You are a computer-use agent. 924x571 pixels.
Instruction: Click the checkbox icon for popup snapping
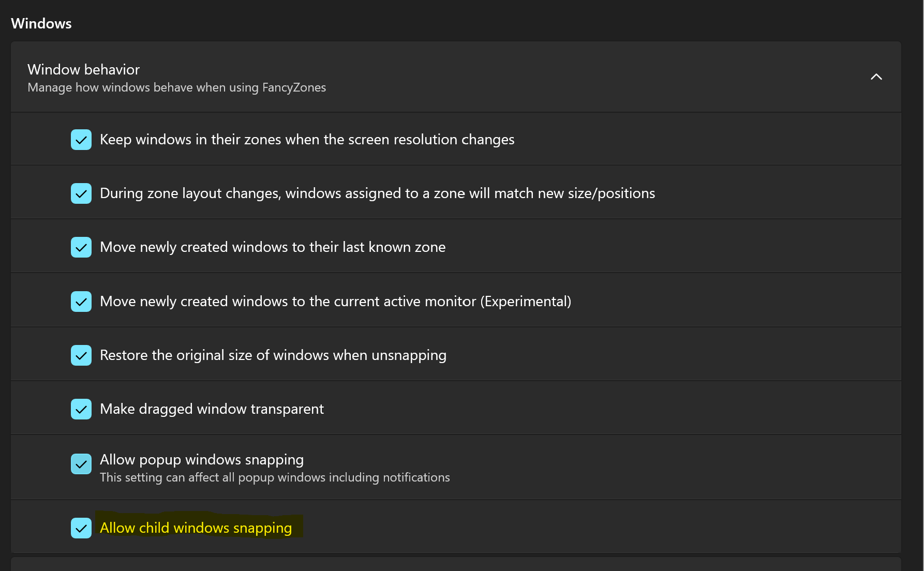(81, 464)
